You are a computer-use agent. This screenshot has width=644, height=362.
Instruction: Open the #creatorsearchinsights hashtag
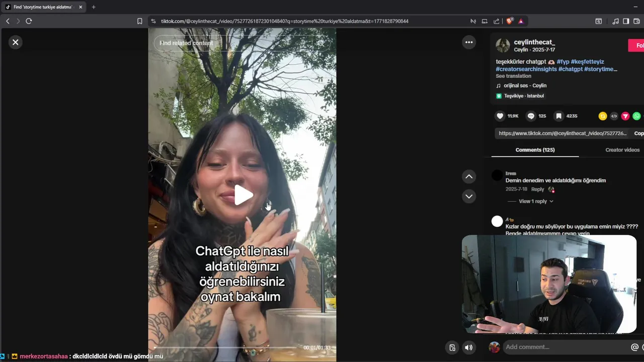pos(526,69)
